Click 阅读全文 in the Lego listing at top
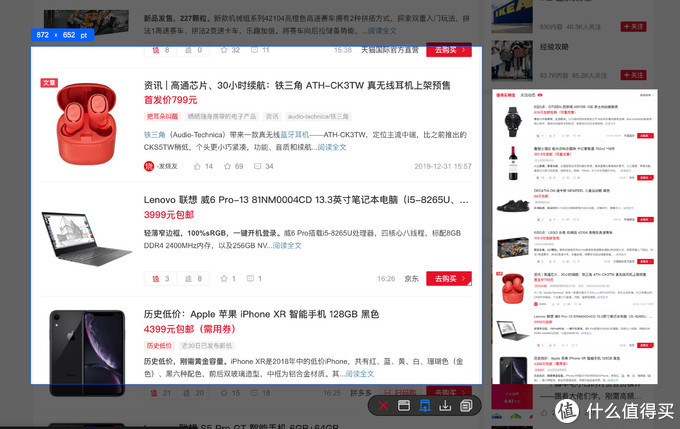The image size is (680, 429). (x=382, y=31)
